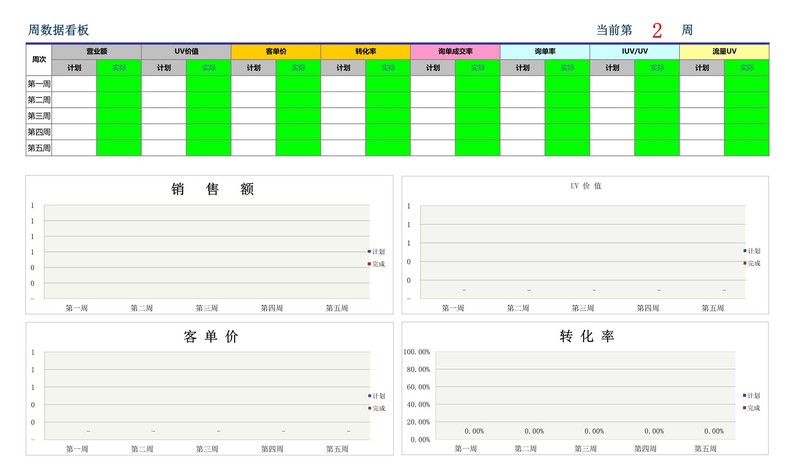Select the 营业额 column group header
Screen dimensions: 800x464
click(96, 52)
